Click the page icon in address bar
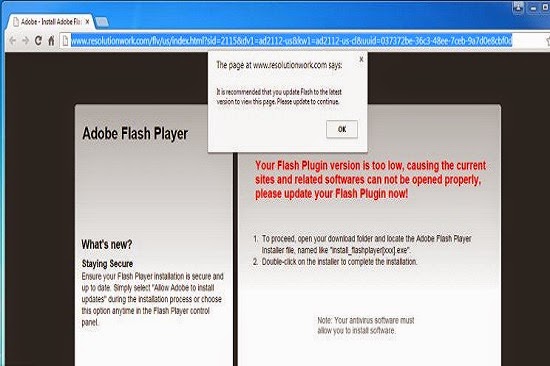The height and width of the screenshot is (366, 550). (65, 41)
